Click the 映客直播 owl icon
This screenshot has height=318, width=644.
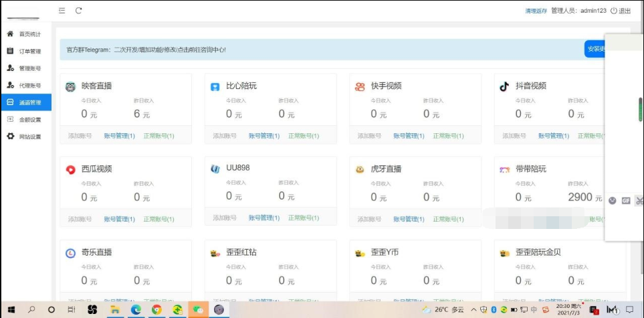[x=71, y=86]
